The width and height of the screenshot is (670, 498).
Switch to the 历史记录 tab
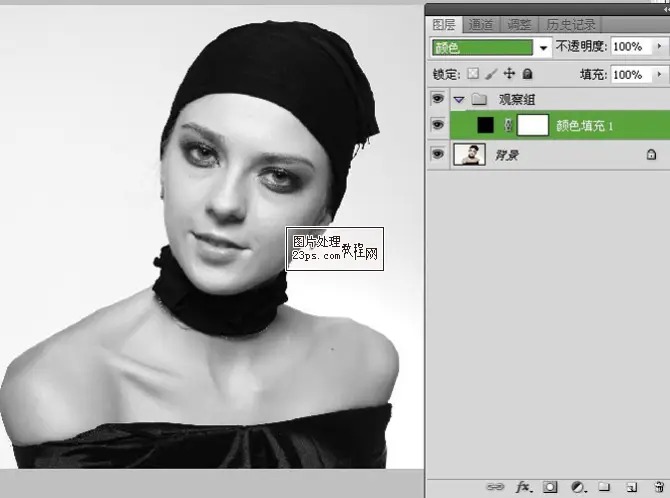572,24
